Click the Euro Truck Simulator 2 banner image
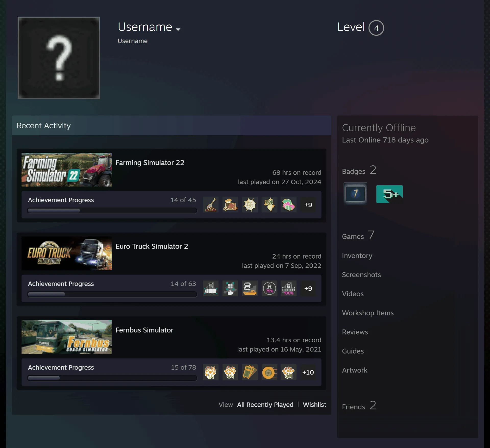This screenshot has width=490, height=448. (67, 253)
